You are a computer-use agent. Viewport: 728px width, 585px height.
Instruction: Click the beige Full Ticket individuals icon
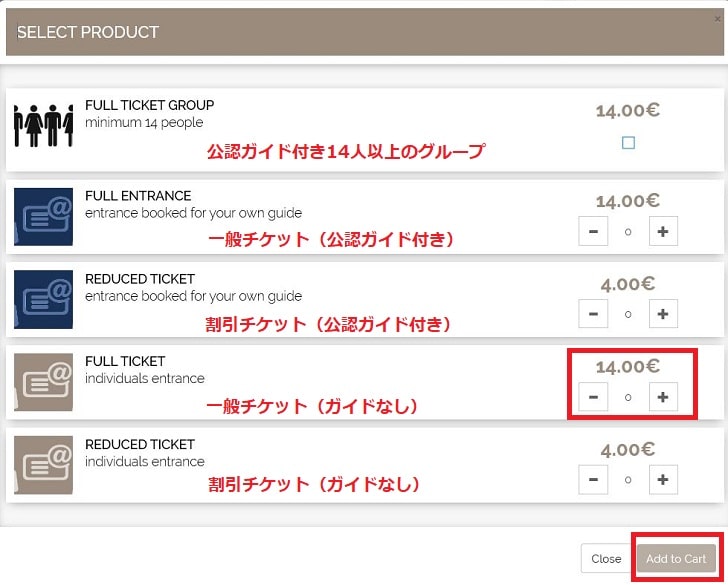tap(43, 382)
